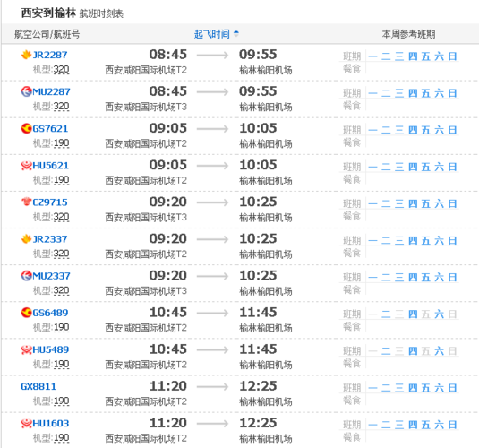Image resolution: width=479 pixels, height=448 pixels.
Task: Click aircraft type 320 under MU2287
Action: [x=62, y=107]
